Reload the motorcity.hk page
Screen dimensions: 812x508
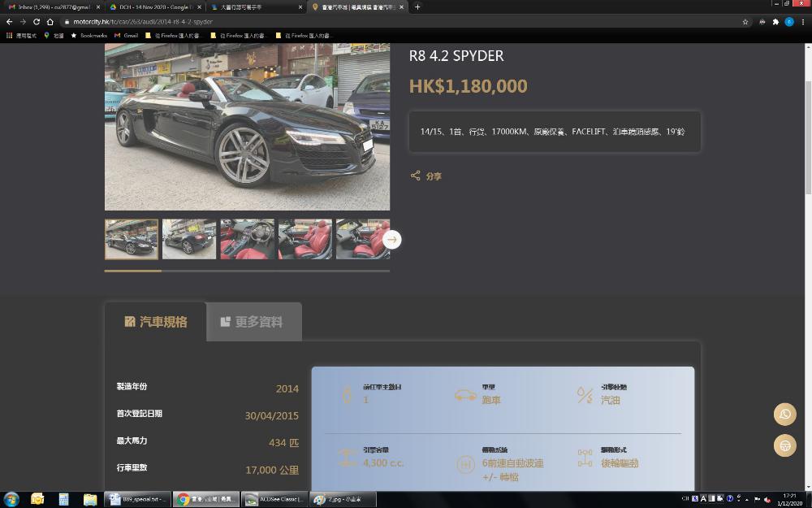(x=37, y=22)
